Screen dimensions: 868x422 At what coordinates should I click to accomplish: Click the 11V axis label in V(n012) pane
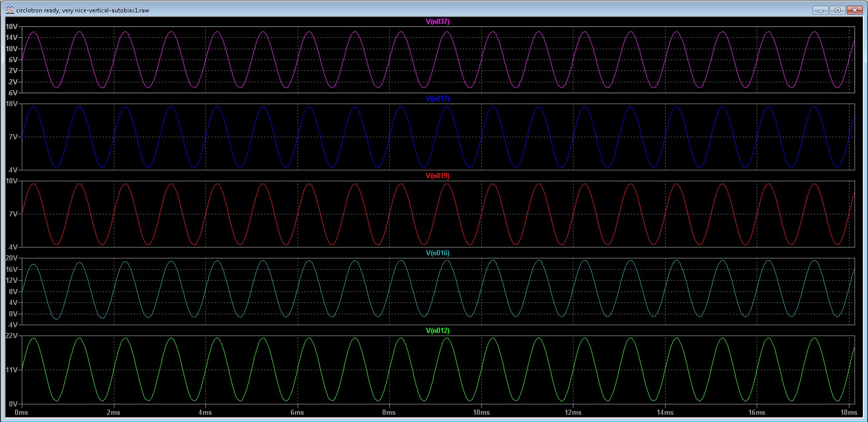click(12, 370)
